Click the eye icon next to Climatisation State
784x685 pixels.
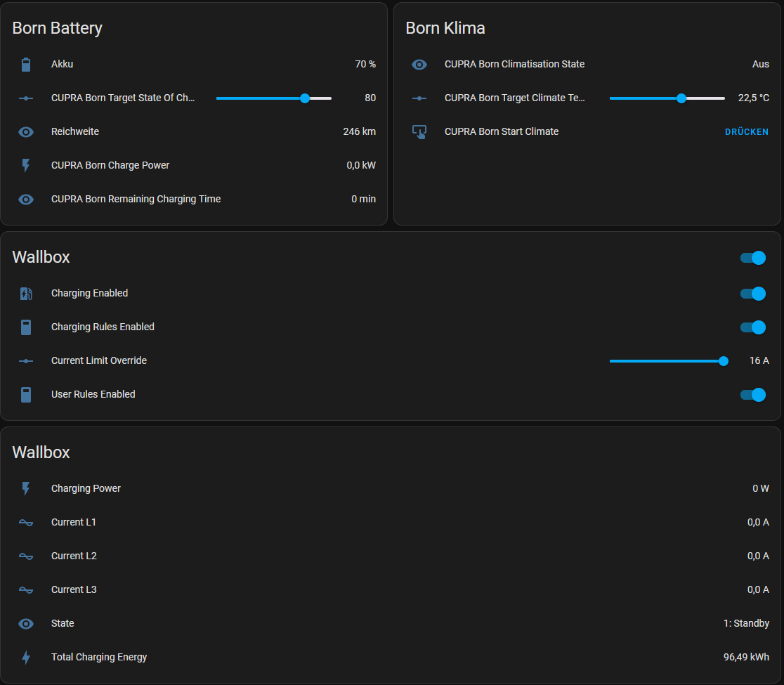[419, 65]
